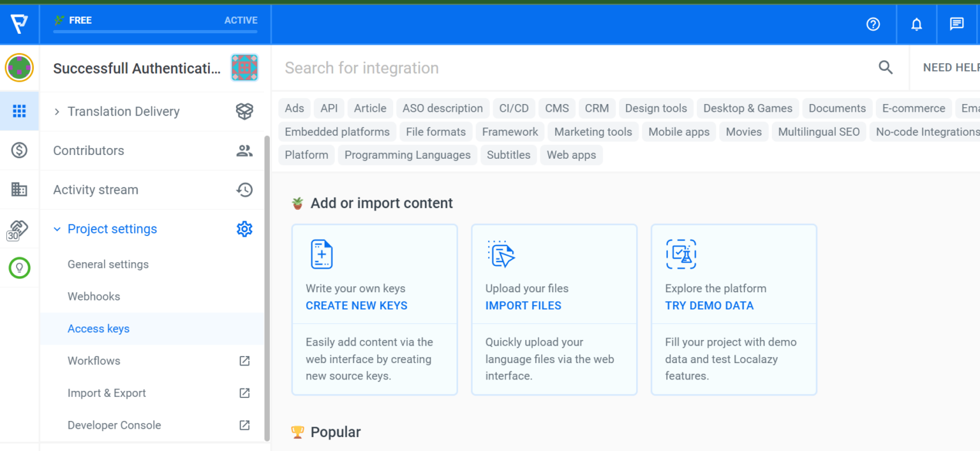Click the IMPORT FILES link
The height and width of the screenshot is (451, 980).
coord(523,306)
